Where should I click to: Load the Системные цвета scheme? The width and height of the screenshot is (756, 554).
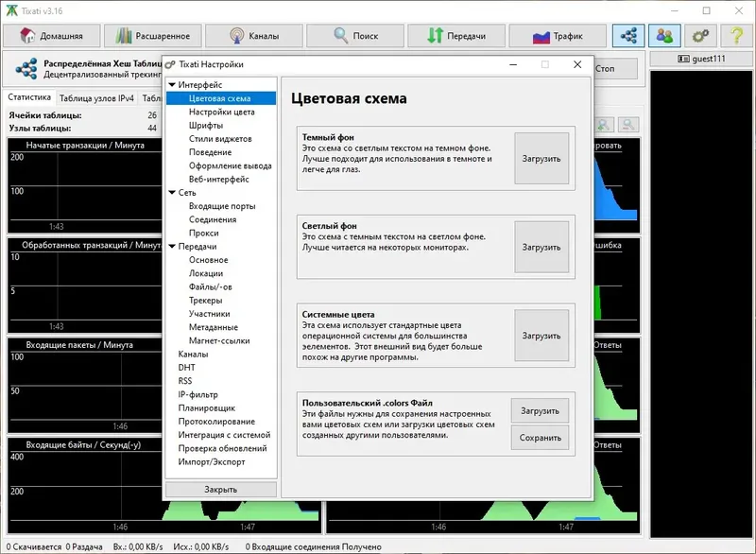[541, 336]
